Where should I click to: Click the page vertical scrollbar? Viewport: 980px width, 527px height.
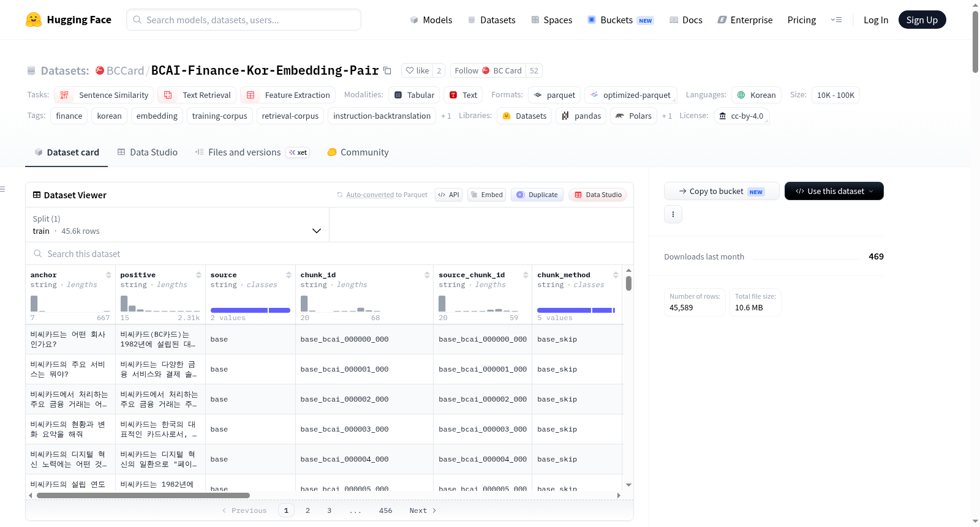[x=975, y=41]
